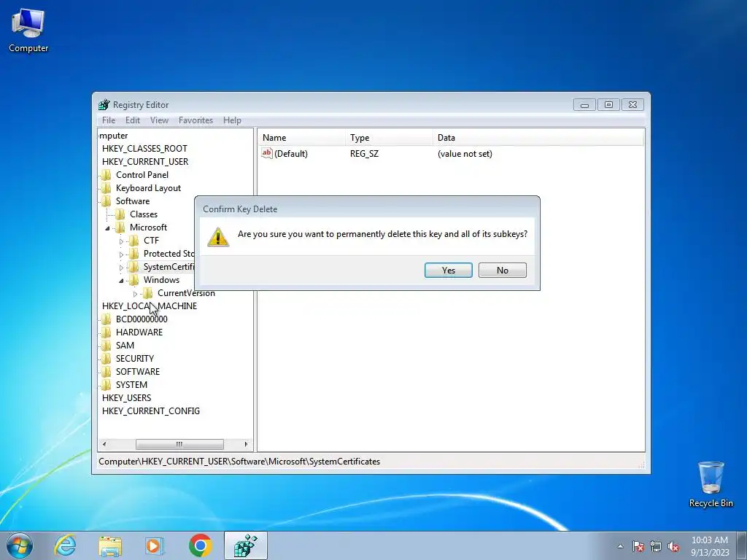Image resolution: width=747 pixels, height=560 pixels.
Task: Launch Windows Media Player from taskbar
Action: [155, 545]
